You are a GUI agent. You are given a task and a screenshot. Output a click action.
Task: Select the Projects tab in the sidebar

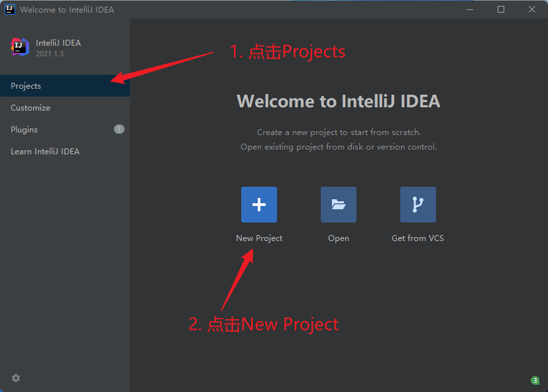tap(26, 86)
